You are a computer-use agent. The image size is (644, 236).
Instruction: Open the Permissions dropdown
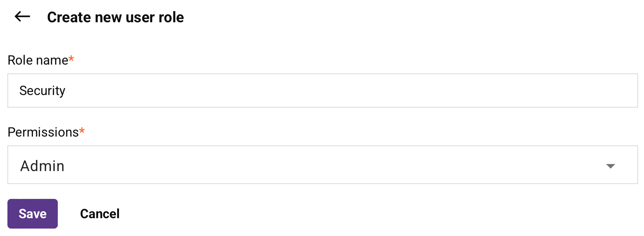pos(322,165)
